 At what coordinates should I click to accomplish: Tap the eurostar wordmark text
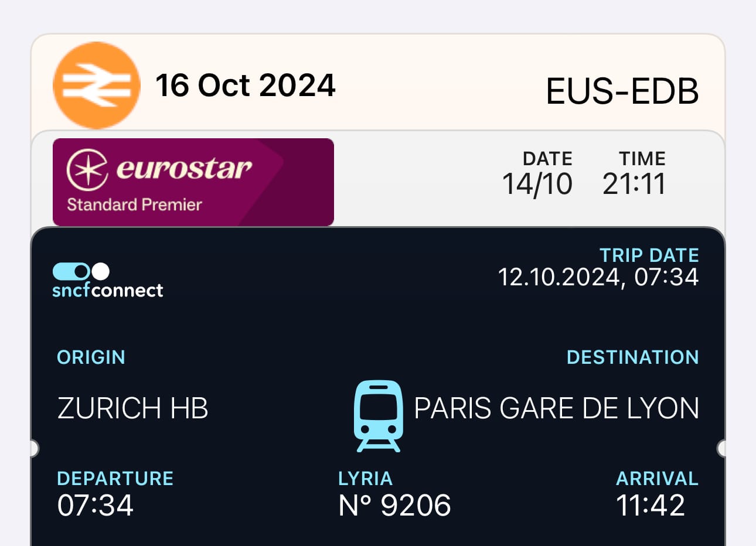point(184,169)
